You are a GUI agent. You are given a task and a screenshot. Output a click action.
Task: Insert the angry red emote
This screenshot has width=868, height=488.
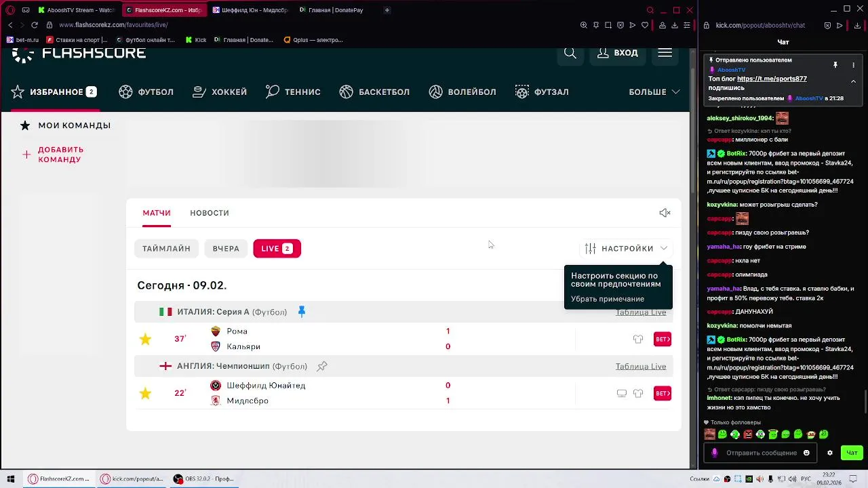coord(748,434)
